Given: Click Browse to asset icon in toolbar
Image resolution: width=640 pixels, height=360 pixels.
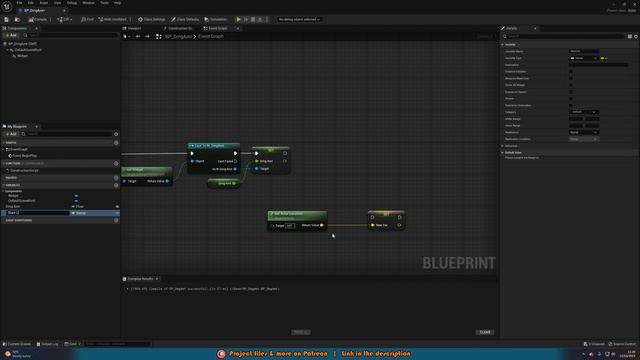Looking at the screenshot, I should tap(17, 19).
